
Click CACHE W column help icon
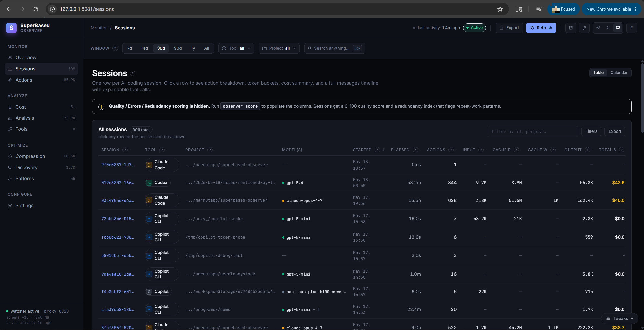(x=553, y=150)
